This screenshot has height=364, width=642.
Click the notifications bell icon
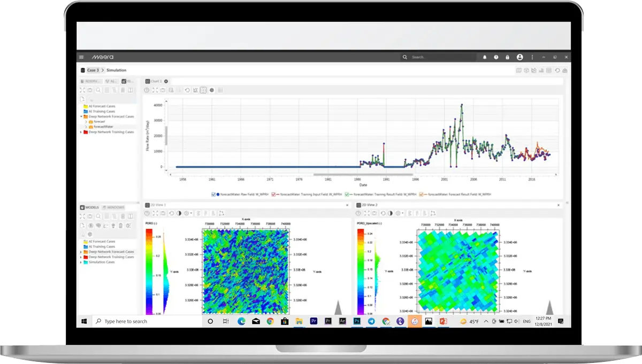click(x=485, y=57)
